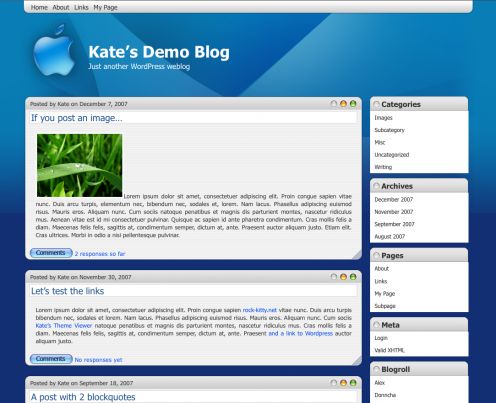Open September 2007 archive
496x403 pixels.
(394, 224)
